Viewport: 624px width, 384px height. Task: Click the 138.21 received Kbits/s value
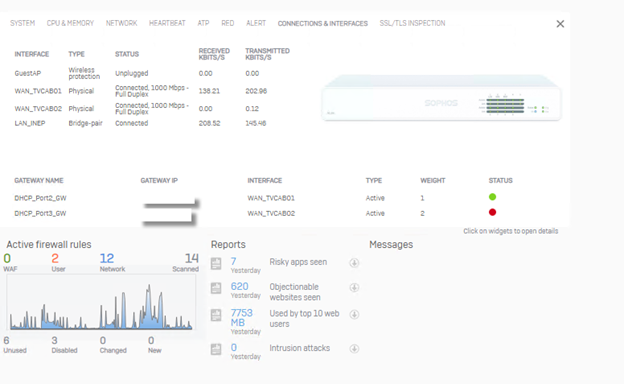click(x=209, y=91)
